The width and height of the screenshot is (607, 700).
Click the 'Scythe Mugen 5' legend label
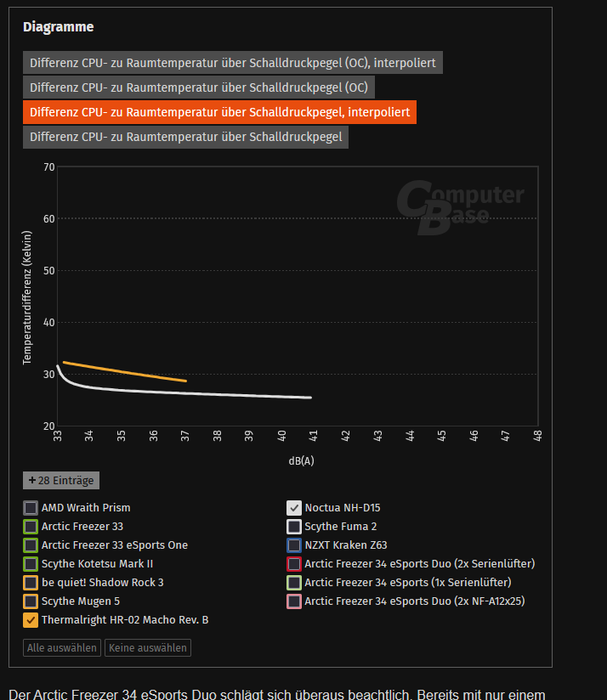tap(81, 601)
